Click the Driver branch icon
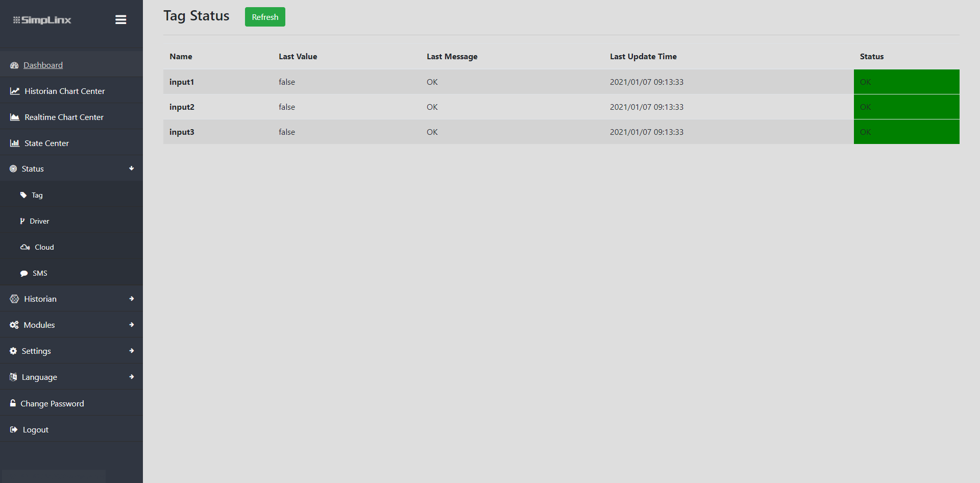Image resolution: width=980 pixels, height=483 pixels. point(22,221)
